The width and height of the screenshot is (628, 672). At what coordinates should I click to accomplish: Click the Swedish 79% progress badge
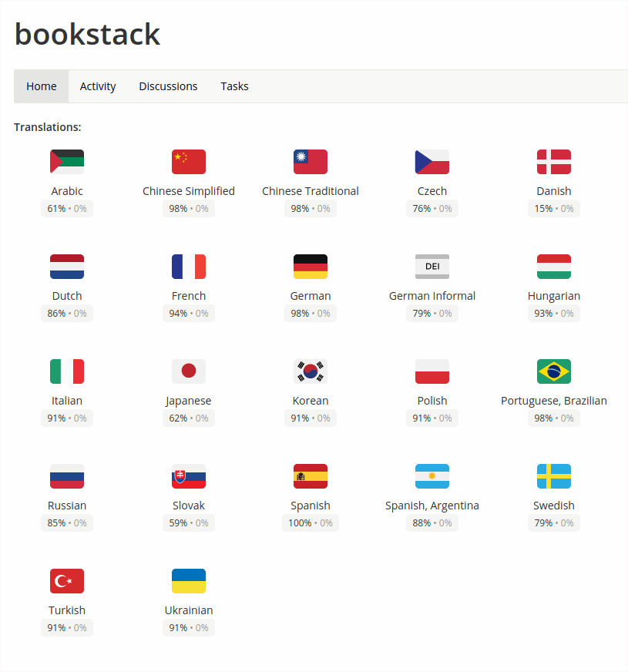[553, 522]
